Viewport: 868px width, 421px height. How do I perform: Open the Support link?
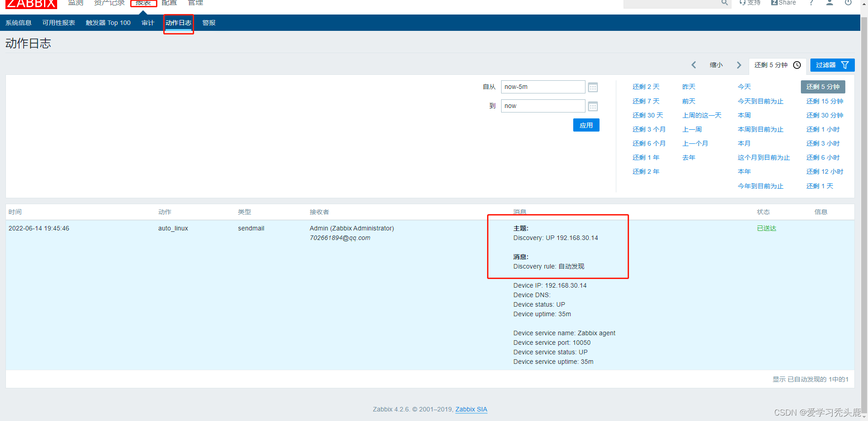(x=750, y=3)
